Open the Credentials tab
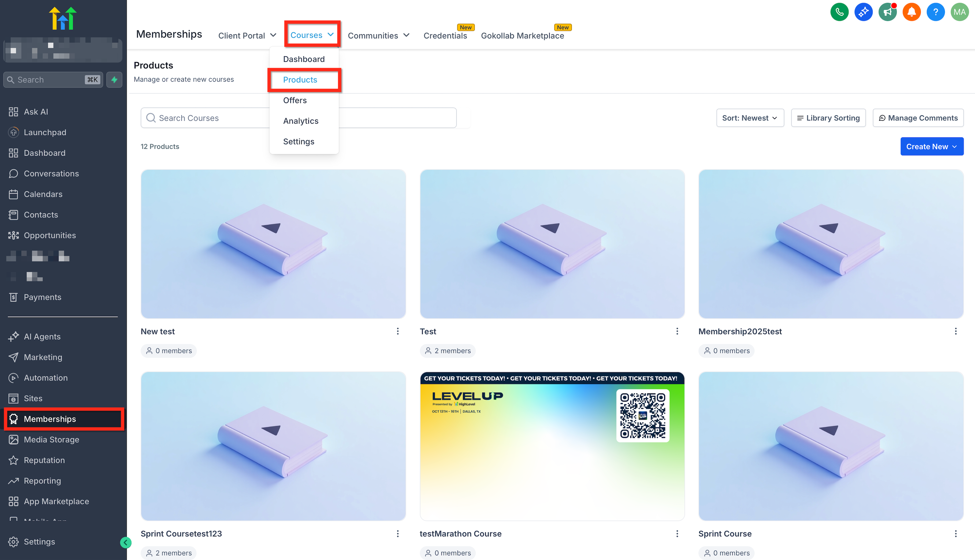Screen dimensions: 975x560 point(445,35)
